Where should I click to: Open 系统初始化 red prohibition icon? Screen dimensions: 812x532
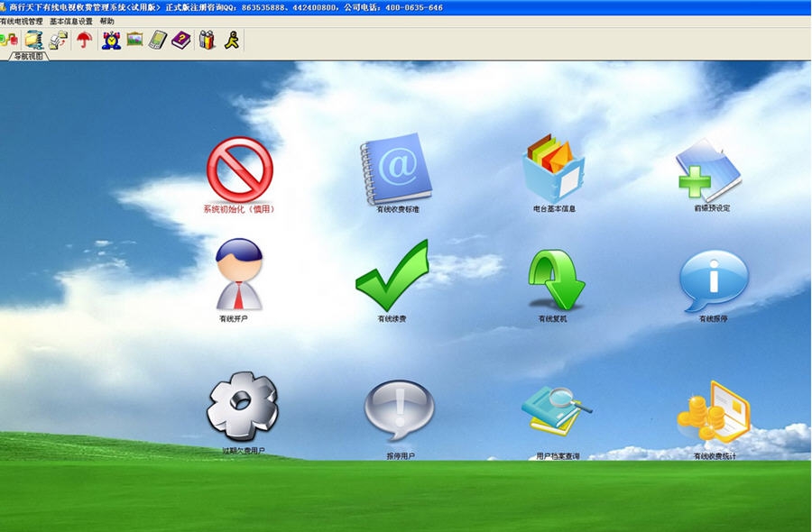click(239, 169)
